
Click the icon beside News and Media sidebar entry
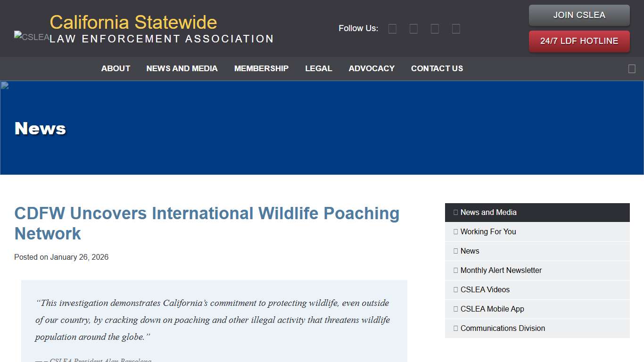point(455,212)
